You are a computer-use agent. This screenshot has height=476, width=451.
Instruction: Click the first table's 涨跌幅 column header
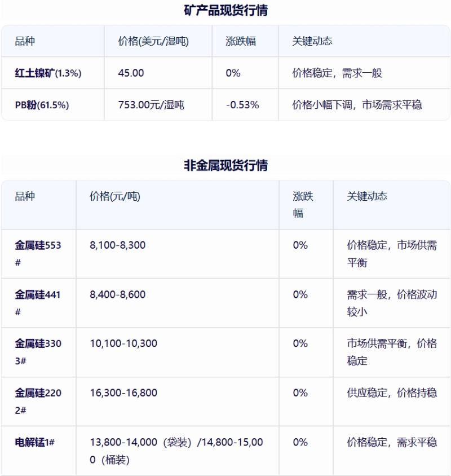point(241,41)
